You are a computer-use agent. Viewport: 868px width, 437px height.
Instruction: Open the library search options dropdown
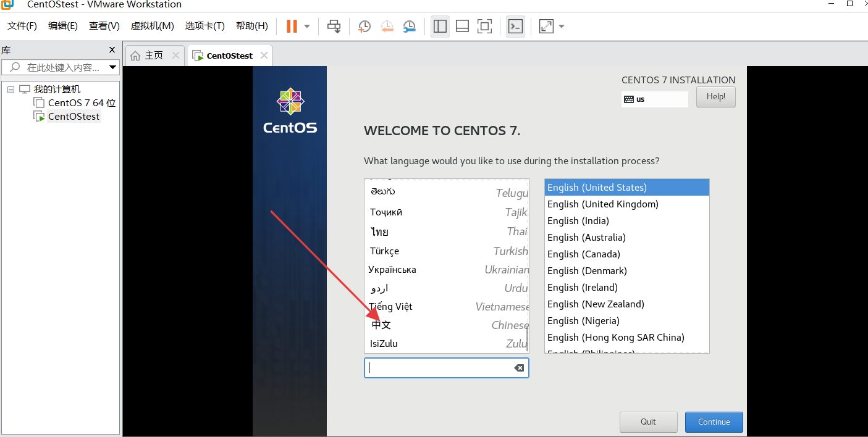pyautogui.click(x=112, y=67)
